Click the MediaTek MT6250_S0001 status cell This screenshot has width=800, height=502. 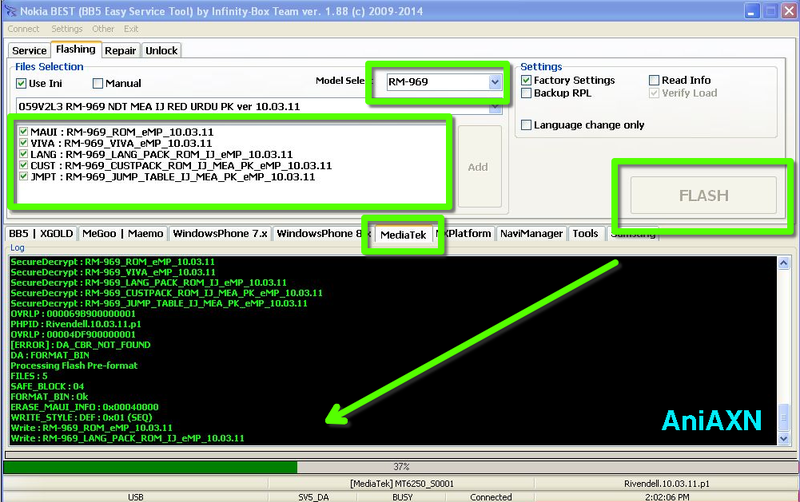[402, 484]
